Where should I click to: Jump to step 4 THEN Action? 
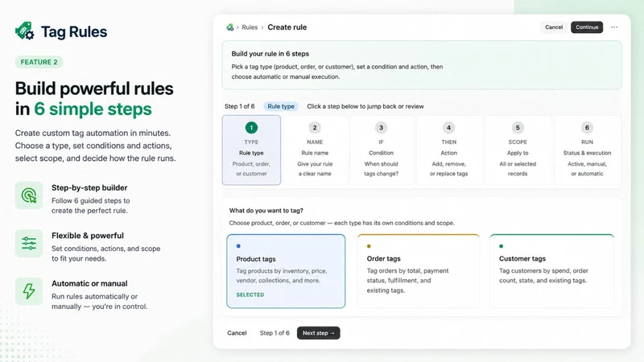449,150
